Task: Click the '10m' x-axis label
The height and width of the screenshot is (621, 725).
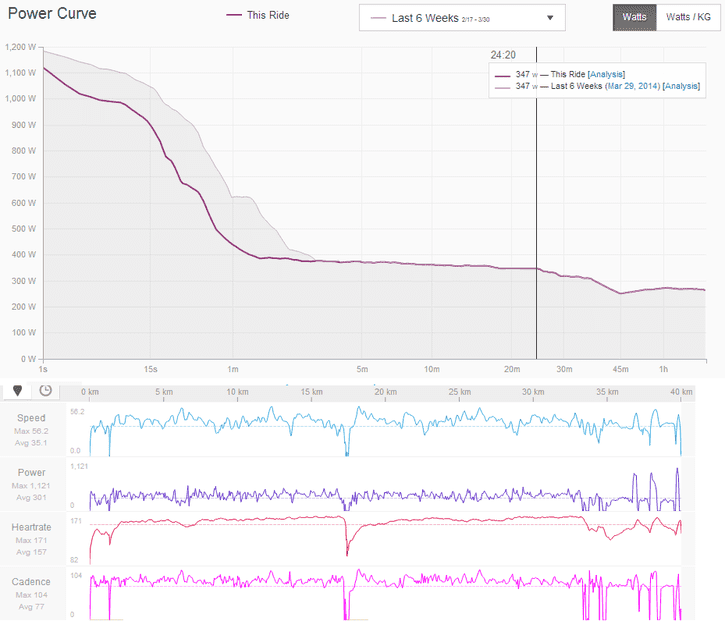Action: [x=432, y=369]
